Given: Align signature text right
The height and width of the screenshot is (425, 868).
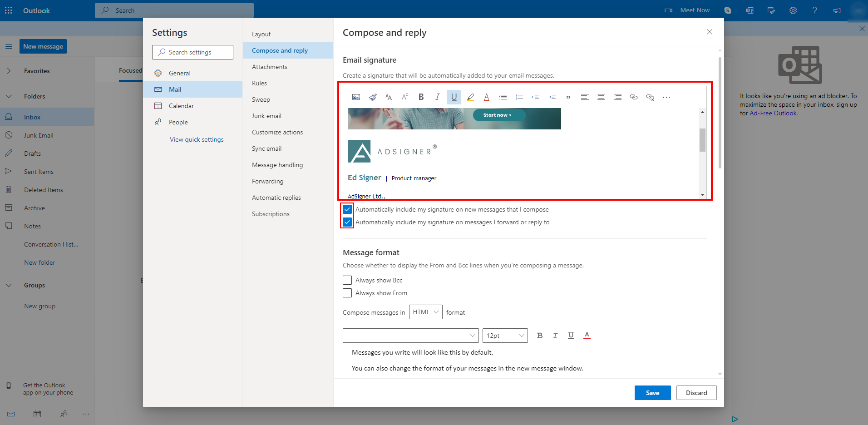Looking at the screenshot, I should pyautogui.click(x=617, y=97).
